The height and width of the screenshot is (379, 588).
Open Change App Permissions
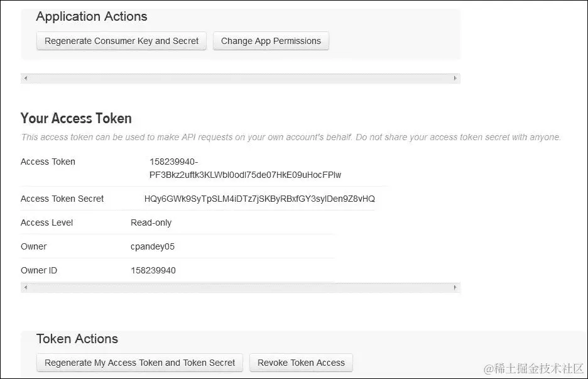pyautogui.click(x=271, y=41)
